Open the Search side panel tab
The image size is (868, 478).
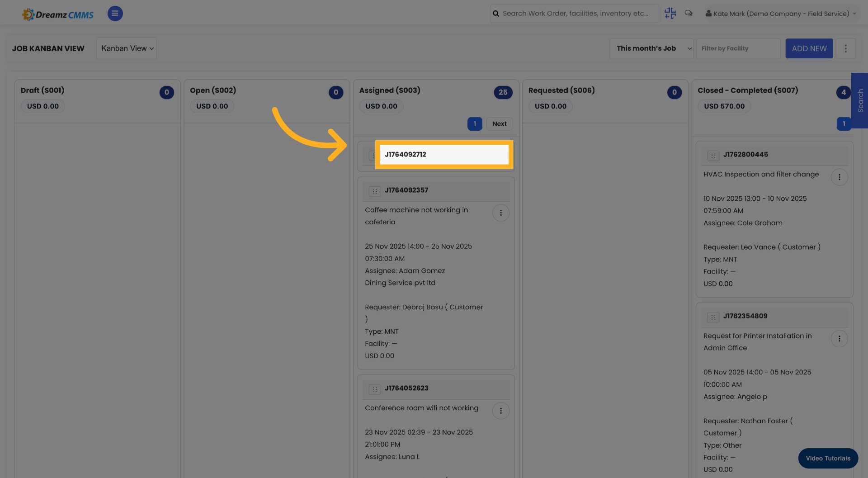coord(860,101)
